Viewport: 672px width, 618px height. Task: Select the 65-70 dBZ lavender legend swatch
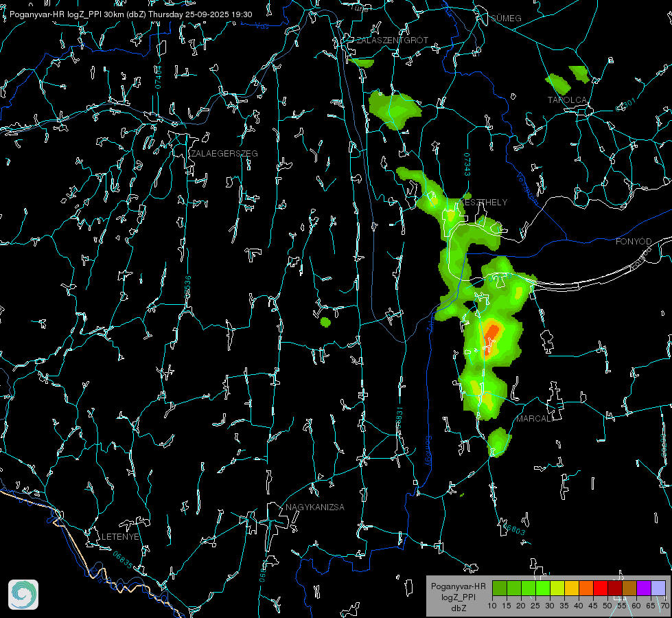(x=658, y=588)
